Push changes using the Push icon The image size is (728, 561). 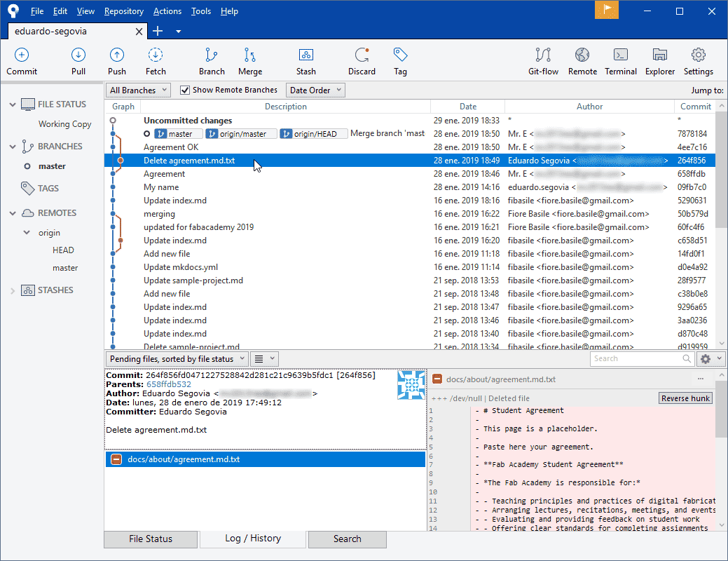click(117, 56)
